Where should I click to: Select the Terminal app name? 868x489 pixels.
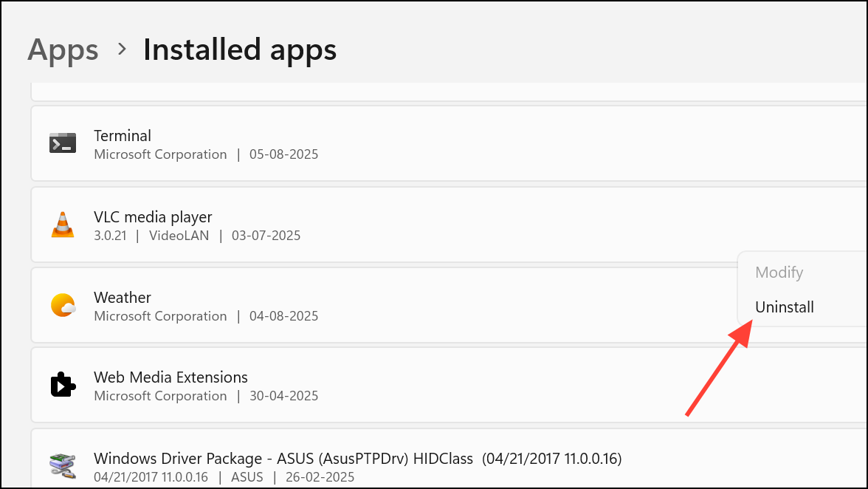(x=123, y=136)
